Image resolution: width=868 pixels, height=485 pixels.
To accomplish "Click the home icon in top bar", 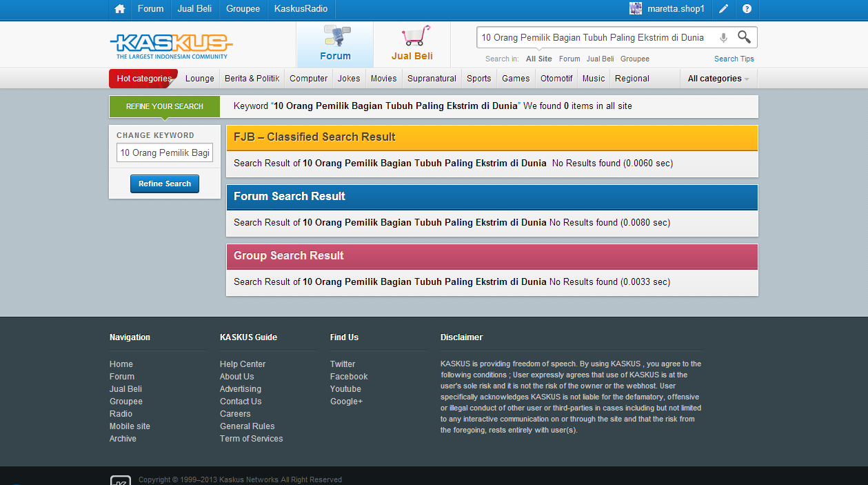I will tap(120, 9).
